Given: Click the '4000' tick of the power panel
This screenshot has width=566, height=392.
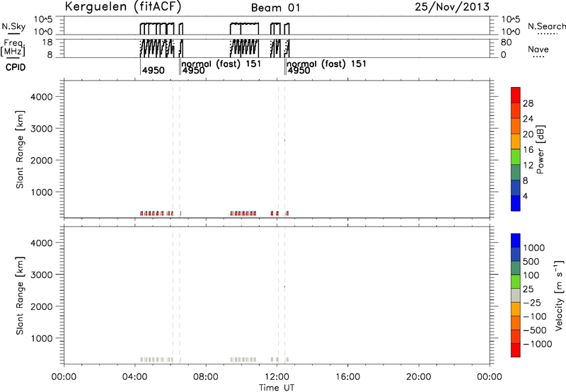Looking at the screenshot, I should click(x=42, y=97).
